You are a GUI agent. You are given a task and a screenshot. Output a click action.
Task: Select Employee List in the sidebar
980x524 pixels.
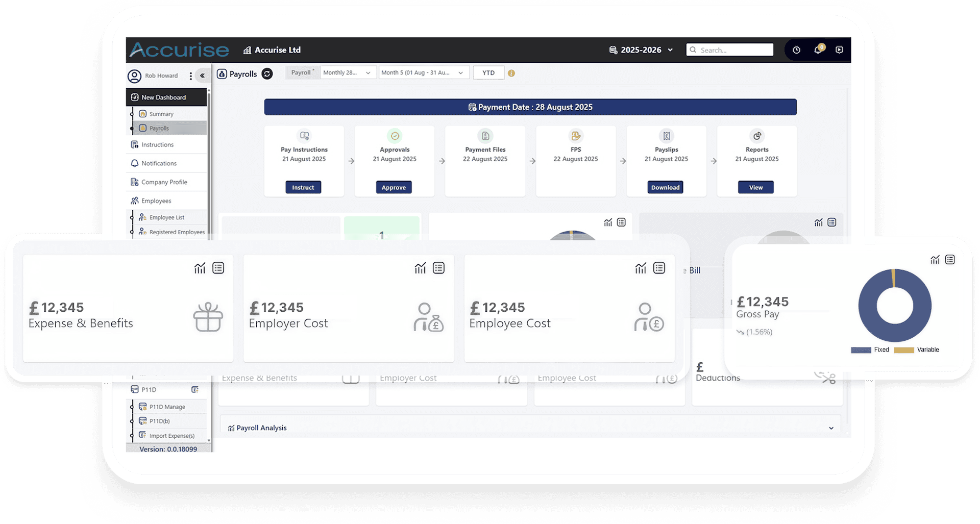point(166,217)
